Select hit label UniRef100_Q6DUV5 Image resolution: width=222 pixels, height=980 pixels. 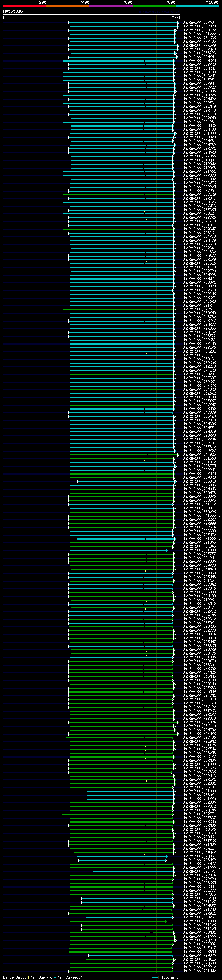pos(199,500)
